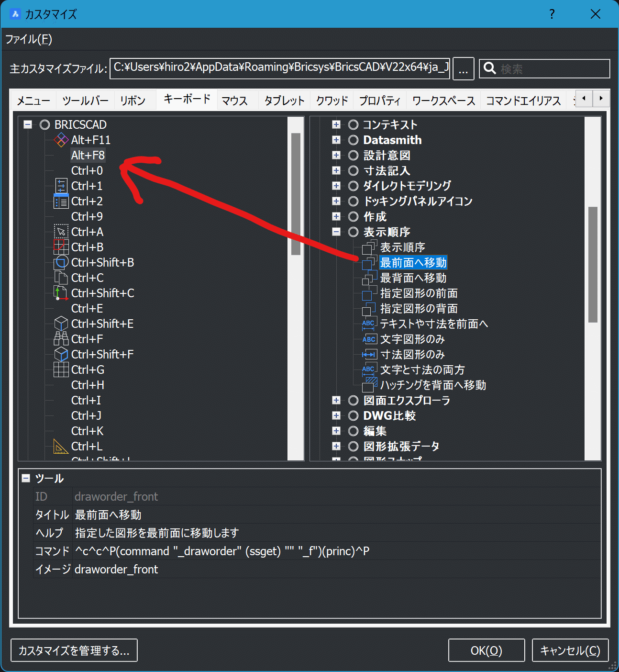Expand the 編集 tool group
The width and height of the screenshot is (619, 672).
click(x=336, y=431)
